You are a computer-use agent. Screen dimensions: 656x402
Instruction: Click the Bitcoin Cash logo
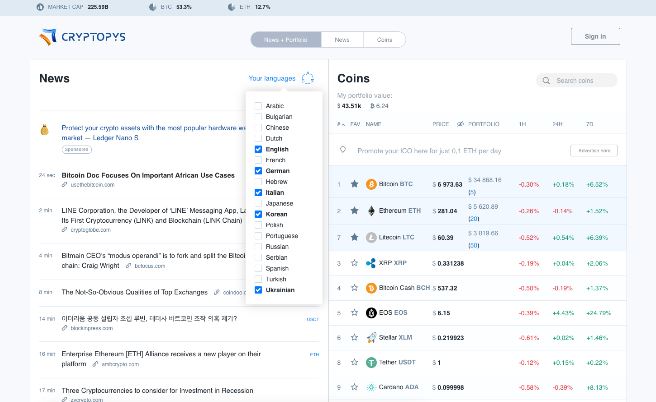371,288
